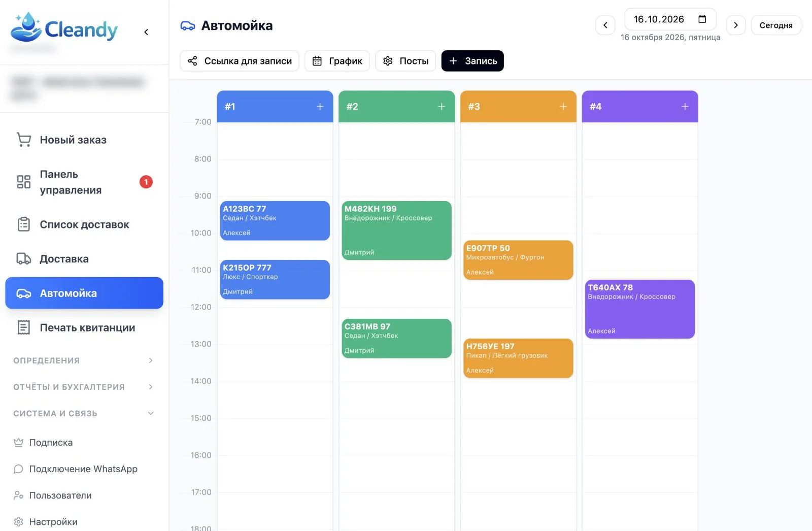The width and height of the screenshot is (812, 531).
Task: Open Печать квитанции page
Action: click(x=84, y=327)
